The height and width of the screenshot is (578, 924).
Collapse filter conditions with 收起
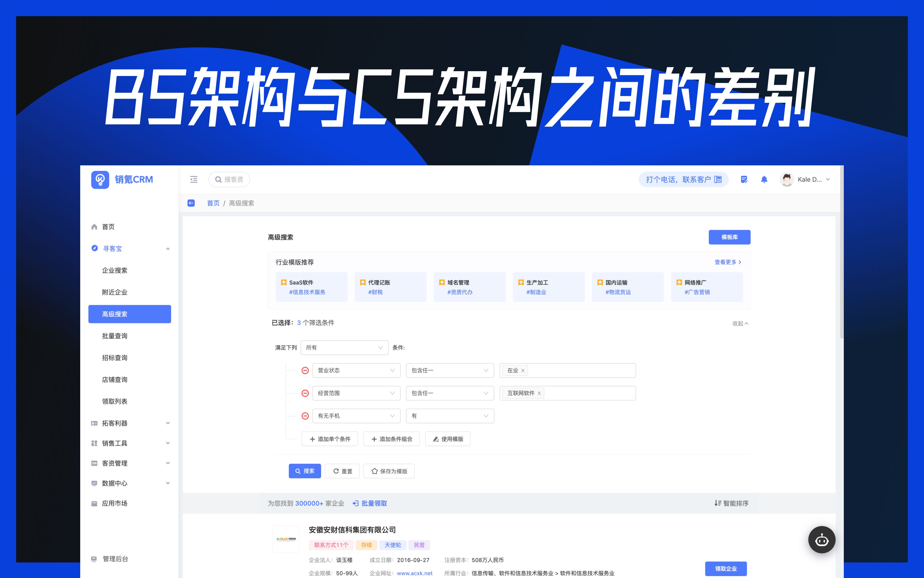(740, 324)
